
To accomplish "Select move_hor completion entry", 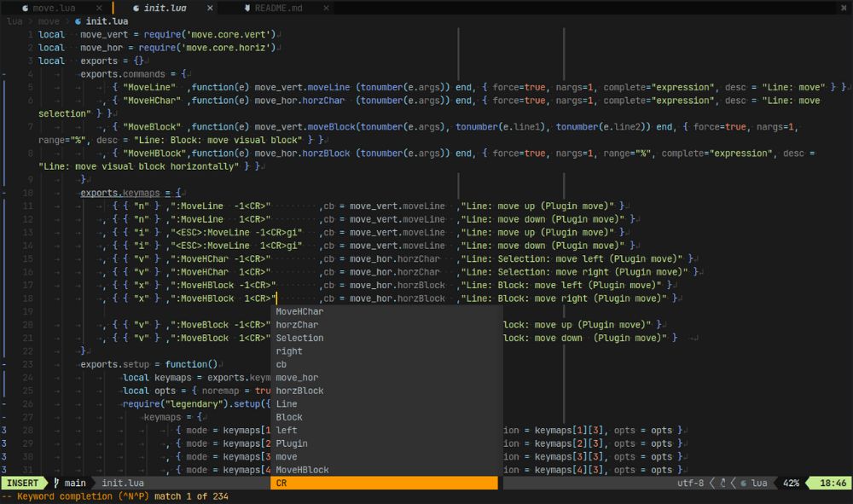I will [386, 377].
